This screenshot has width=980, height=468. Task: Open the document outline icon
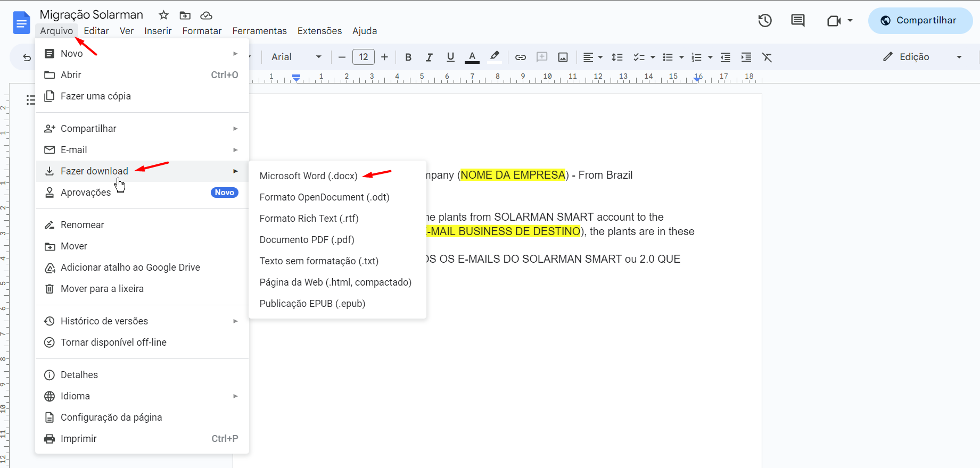pos(31,100)
